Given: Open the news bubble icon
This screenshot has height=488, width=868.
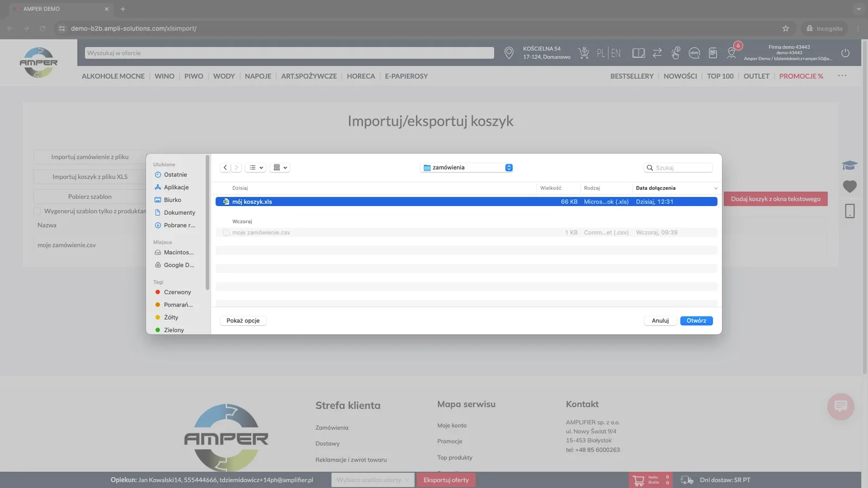Looking at the screenshot, I should [x=694, y=53].
